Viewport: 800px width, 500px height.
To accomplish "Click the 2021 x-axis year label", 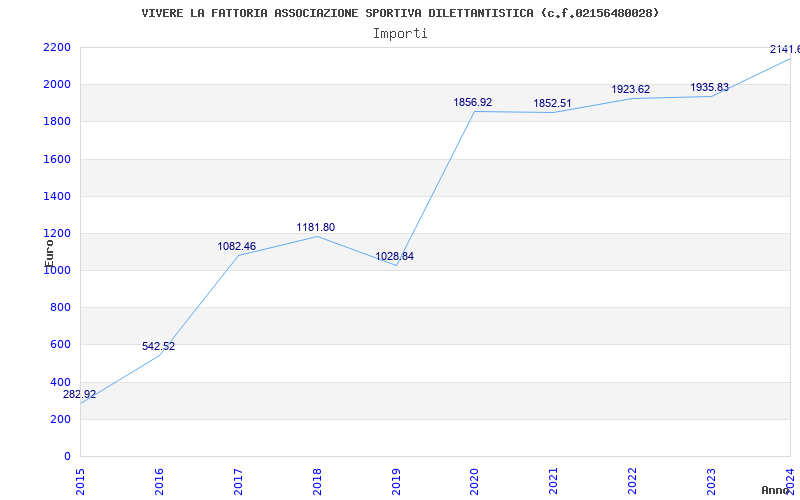I will (x=554, y=482).
